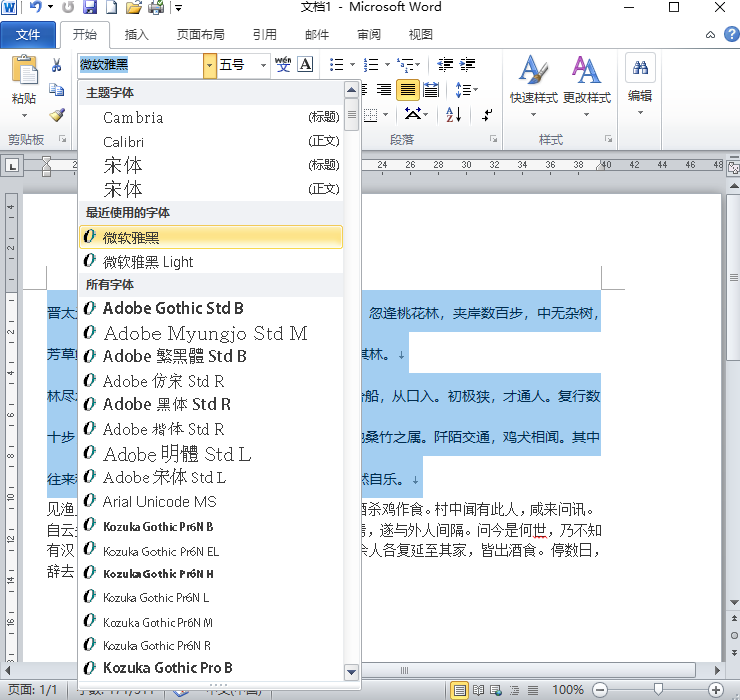Choose Calibri body font
740x700 pixels.
point(210,142)
